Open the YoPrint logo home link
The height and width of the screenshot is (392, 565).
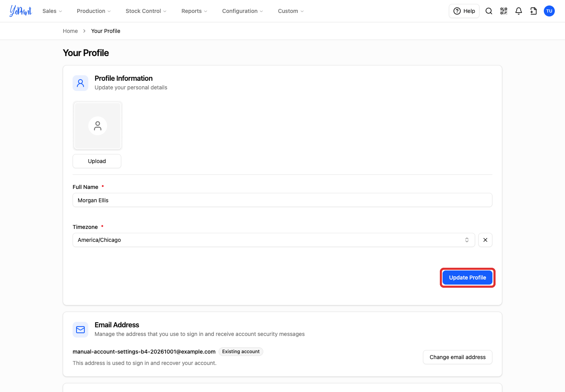pos(21,11)
